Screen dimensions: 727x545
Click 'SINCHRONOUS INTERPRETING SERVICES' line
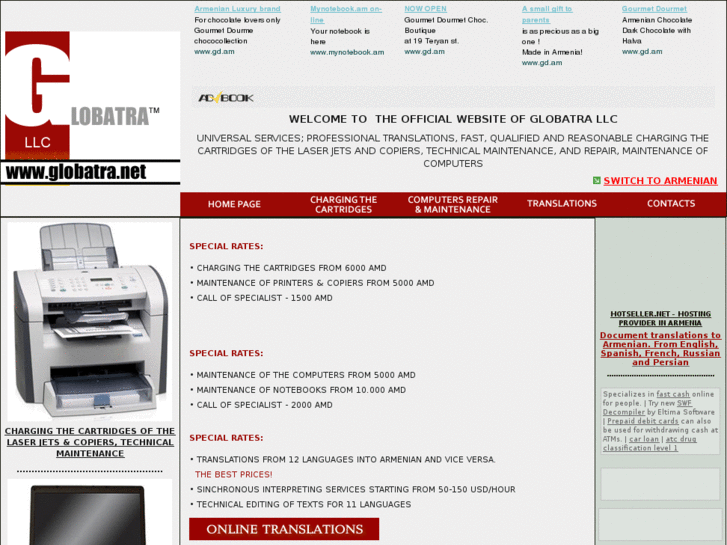[356, 489]
